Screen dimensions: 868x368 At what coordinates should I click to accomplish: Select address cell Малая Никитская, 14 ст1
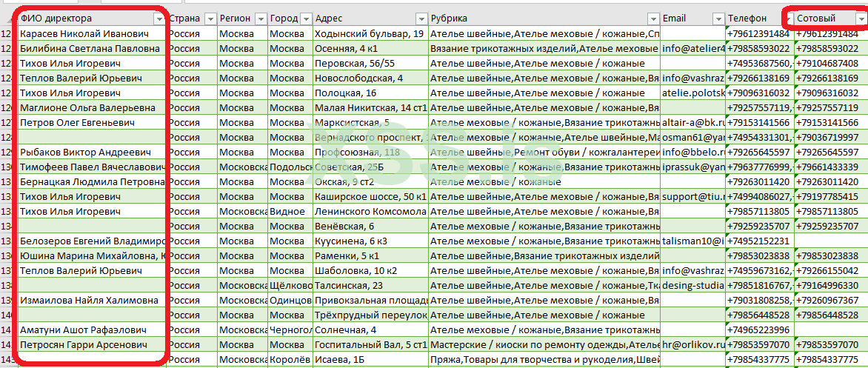[370, 107]
